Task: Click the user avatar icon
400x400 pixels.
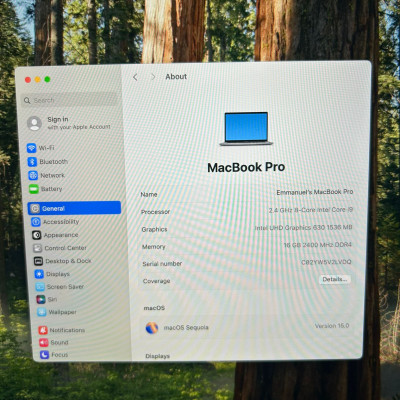Action: (x=34, y=124)
